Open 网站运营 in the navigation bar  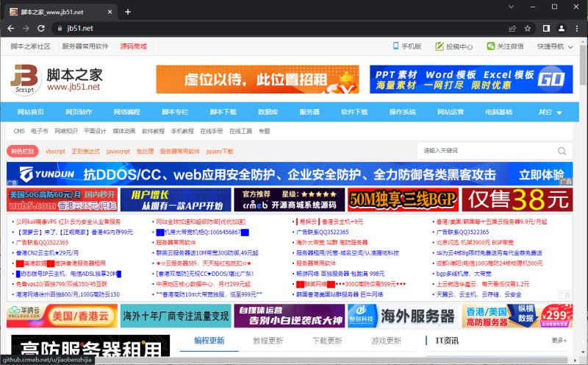(451, 112)
